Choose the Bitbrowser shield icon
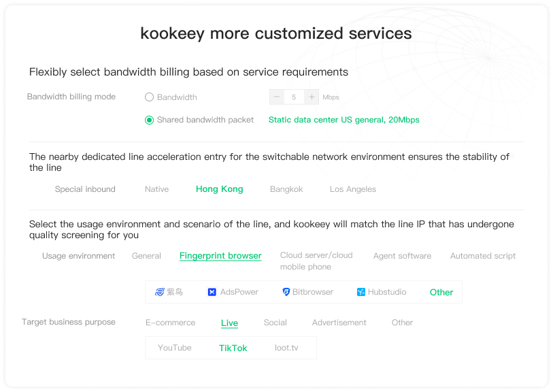 [x=286, y=292]
